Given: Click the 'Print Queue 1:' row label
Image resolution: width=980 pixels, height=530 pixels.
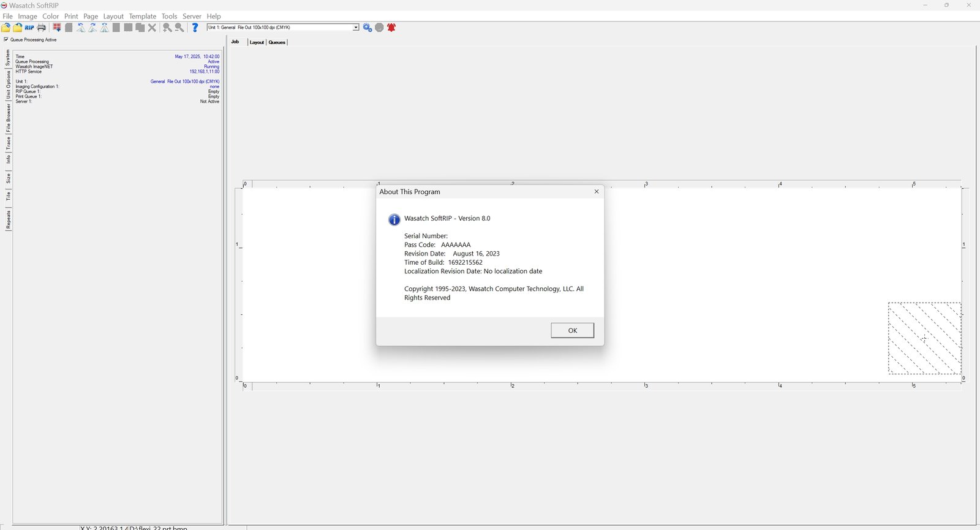Looking at the screenshot, I should coord(29,96).
